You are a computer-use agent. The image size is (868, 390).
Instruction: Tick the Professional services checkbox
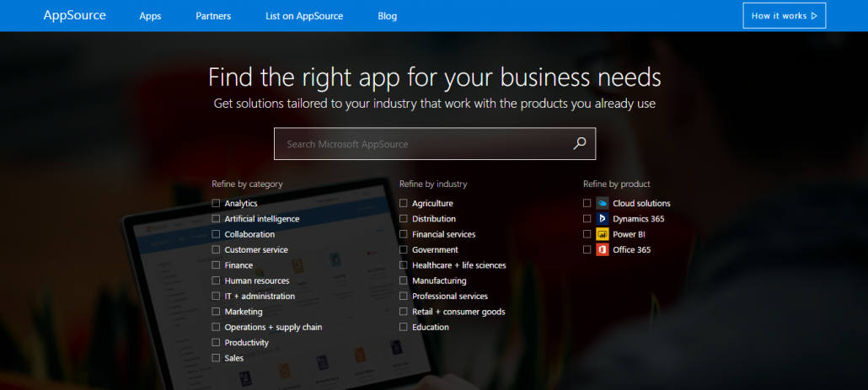coord(404,296)
